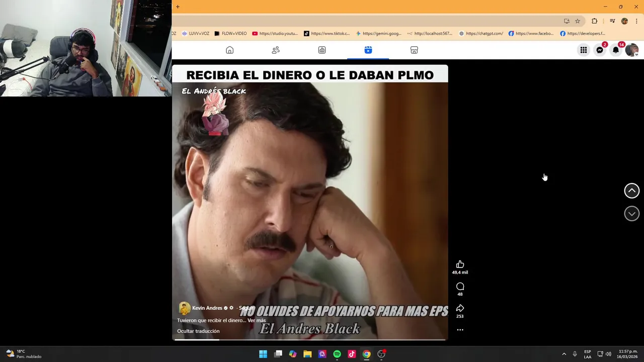Screen dimensions: 644x362
Task: Open File Explorer from the taskbar
Action: pyautogui.click(x=307, y=354)
